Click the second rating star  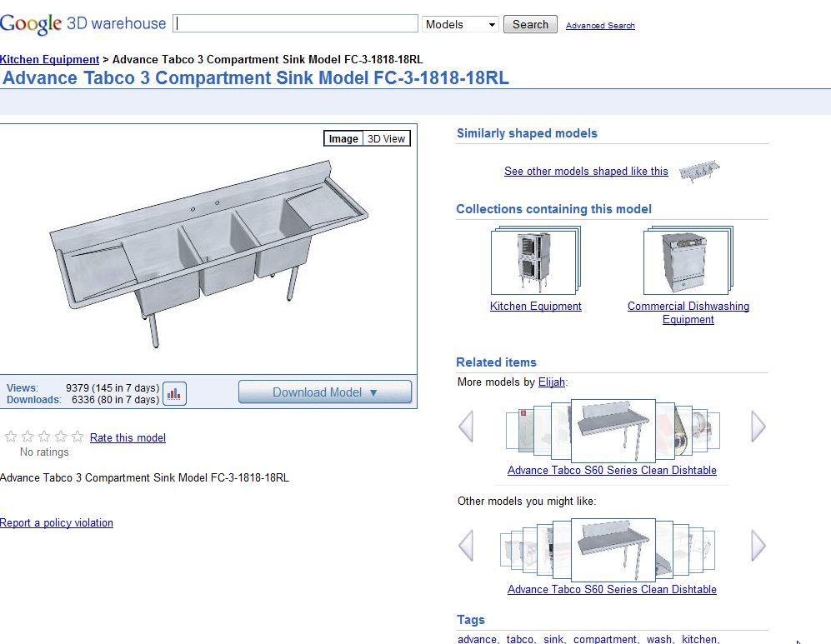[28, 437]
